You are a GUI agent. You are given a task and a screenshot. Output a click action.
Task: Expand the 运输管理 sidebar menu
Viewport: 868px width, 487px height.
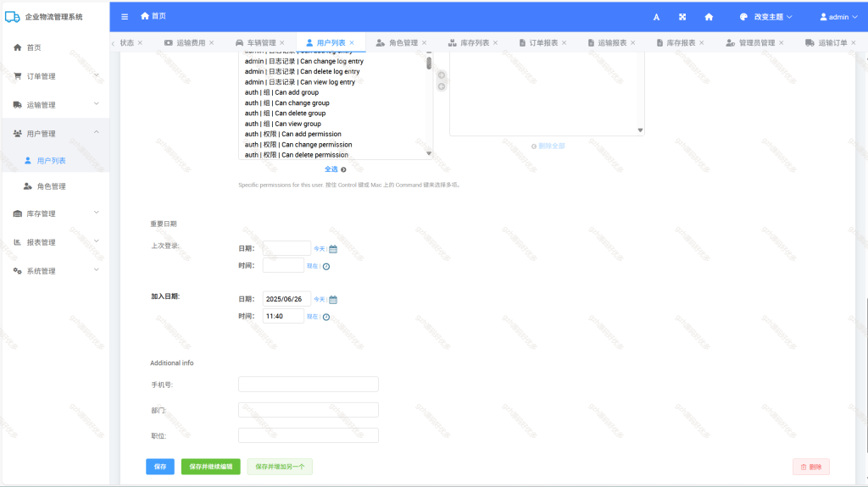[x=55, y=105]
